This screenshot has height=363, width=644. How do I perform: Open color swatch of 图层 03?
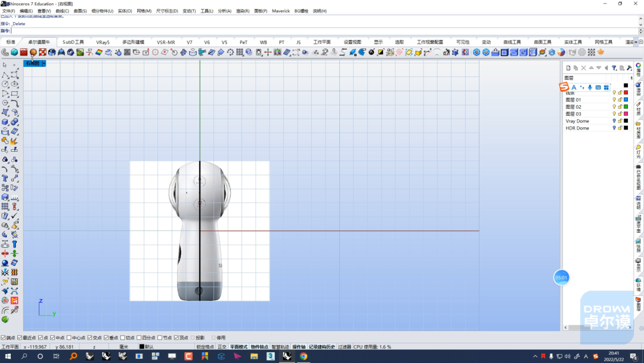point(626,114)
